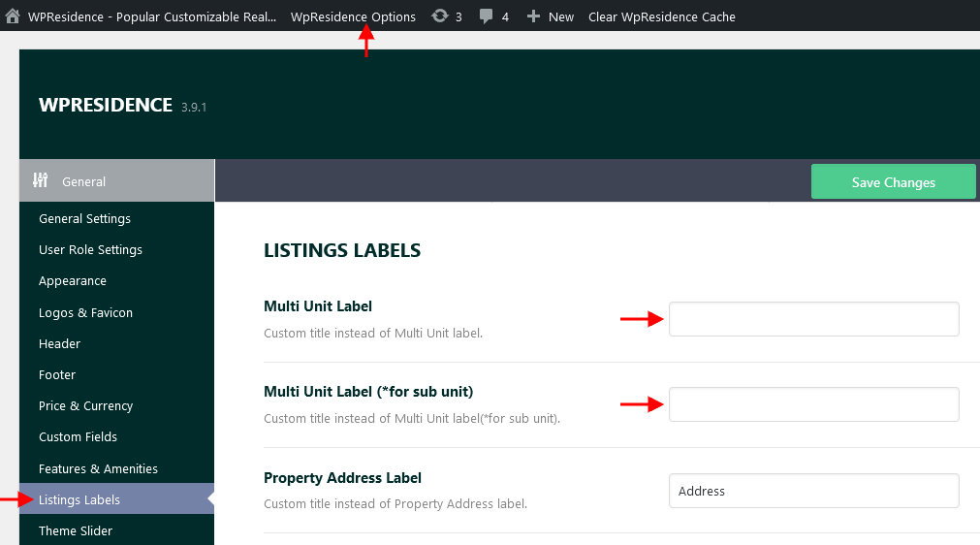Image resolution: width=980 pixels, height=545 pixels.
Task: Open Theme Slider settings
Action: tap(76, 530)
